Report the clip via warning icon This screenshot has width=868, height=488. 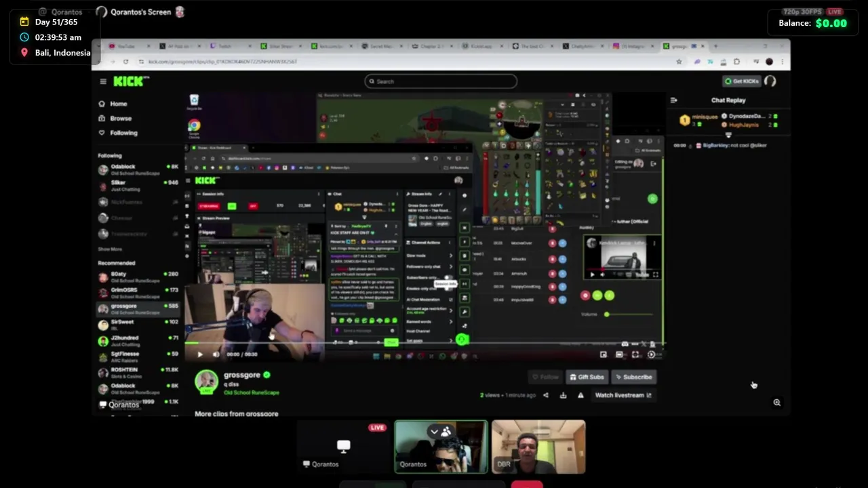580,395
